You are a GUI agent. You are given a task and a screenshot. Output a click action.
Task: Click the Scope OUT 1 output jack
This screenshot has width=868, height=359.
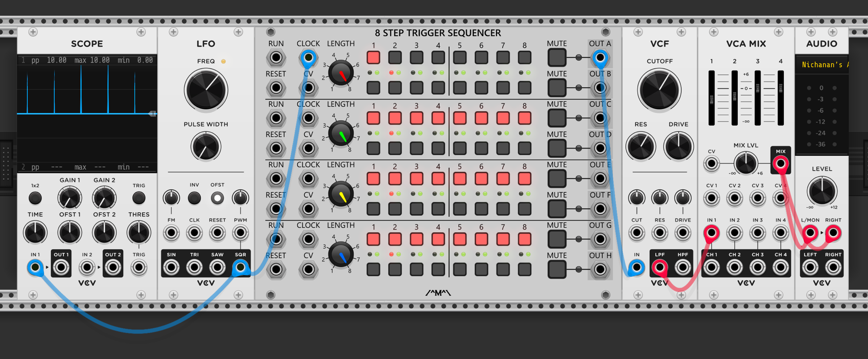click(61, 267)
